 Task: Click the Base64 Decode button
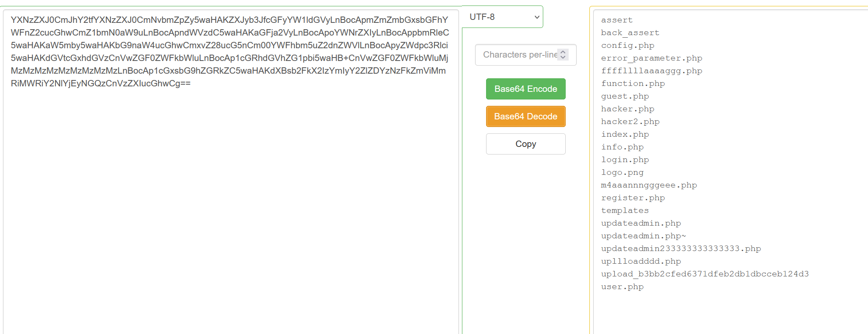click(525, 116)
